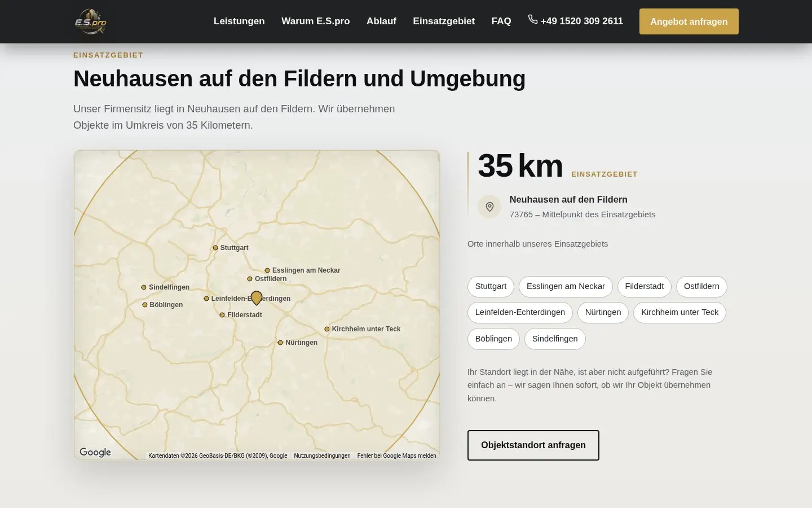Click the Kartendaten copyright text on map

[x=218, y=456]
